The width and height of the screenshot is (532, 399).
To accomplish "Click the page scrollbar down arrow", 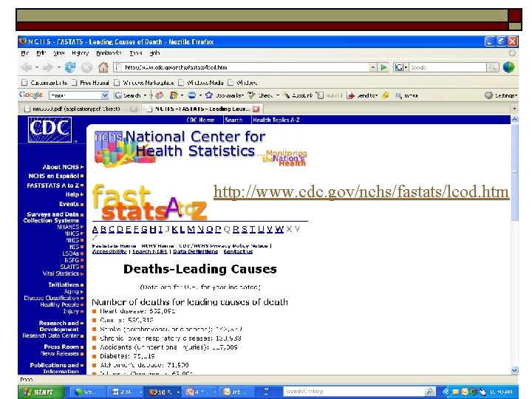I will click(x=514, y=370).
